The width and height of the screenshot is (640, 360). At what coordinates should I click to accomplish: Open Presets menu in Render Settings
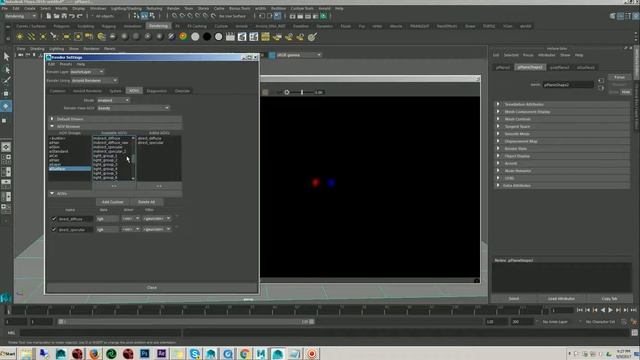click(66, 64)
